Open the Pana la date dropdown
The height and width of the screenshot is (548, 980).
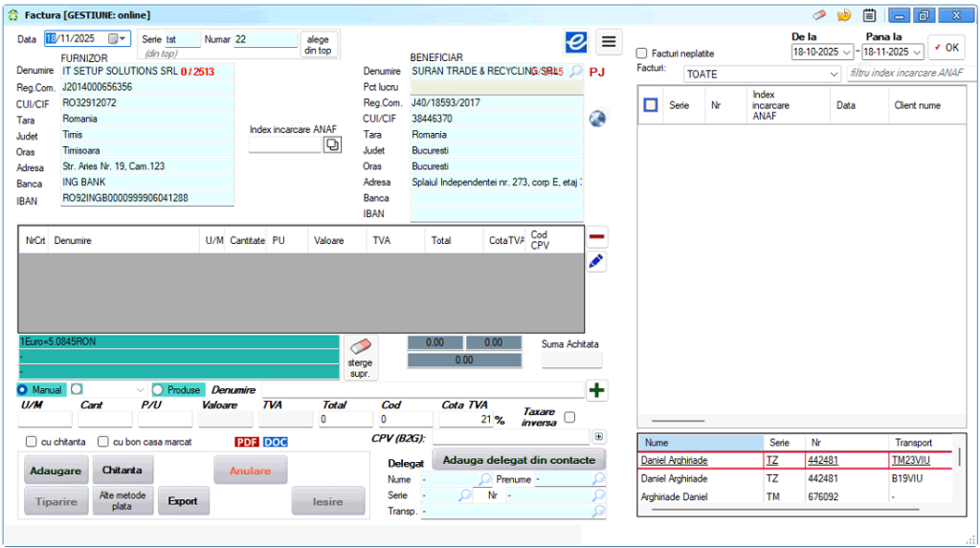917,53
